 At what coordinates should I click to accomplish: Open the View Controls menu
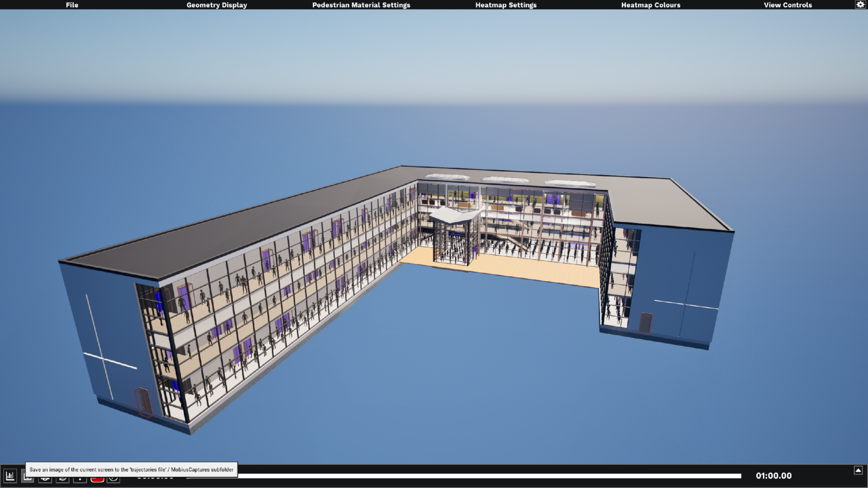[x=788, y=5]
